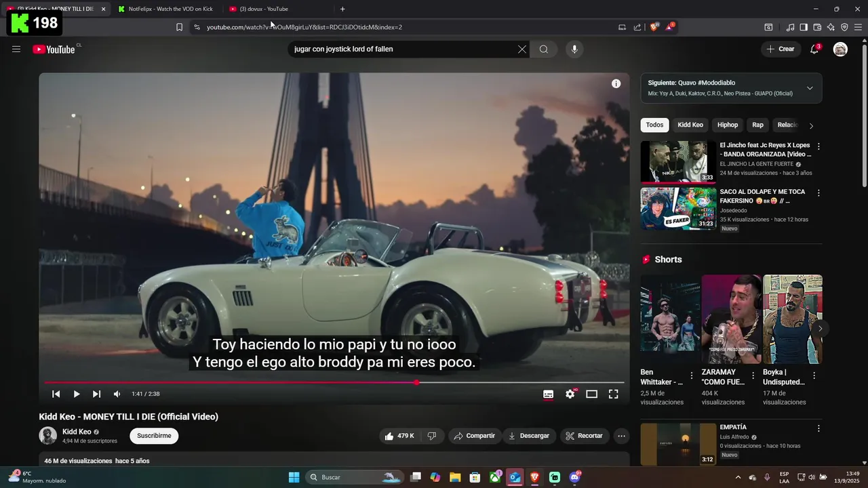This screenshot has height=488, width=868.
Task: Click the video progress scrubber handle
Action: tap(416, 383)
